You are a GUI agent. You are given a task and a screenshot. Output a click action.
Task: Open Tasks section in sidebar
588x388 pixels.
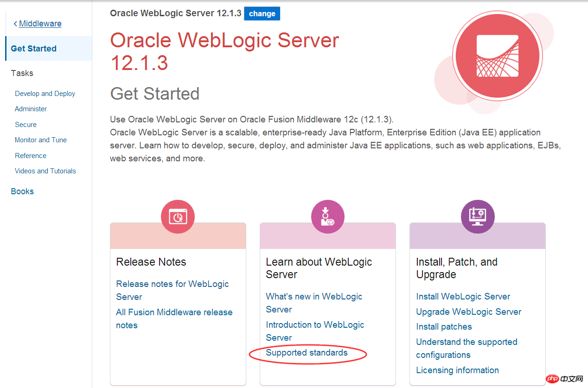pyautogui.click(x=22, y=73)
